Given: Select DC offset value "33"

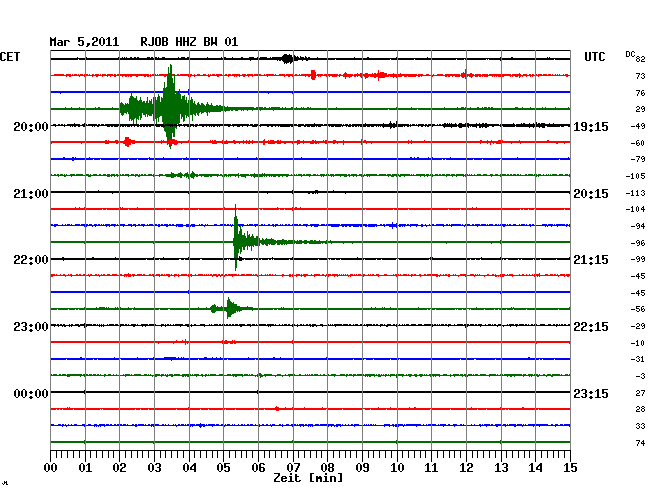Looking at the screenshot, I should tap(640, 426).
